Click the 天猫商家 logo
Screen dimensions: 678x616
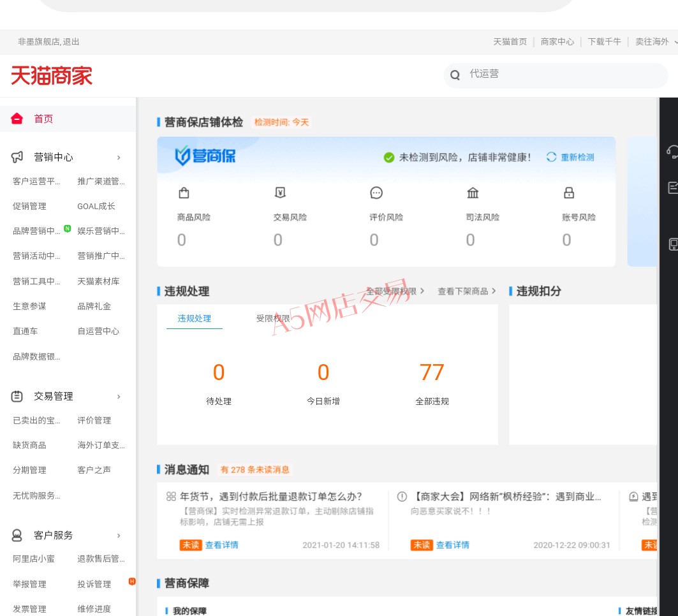52,76
